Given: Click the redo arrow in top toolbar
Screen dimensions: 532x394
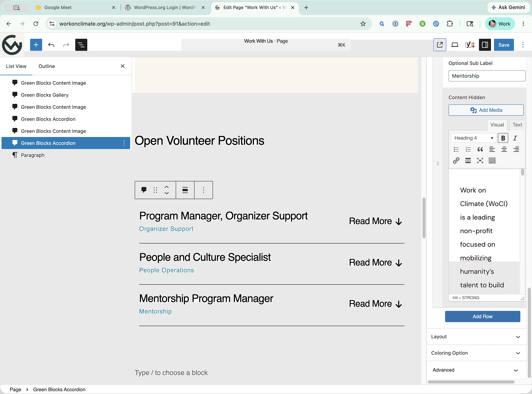Looking at the screenshot, I should coord(66,45).
